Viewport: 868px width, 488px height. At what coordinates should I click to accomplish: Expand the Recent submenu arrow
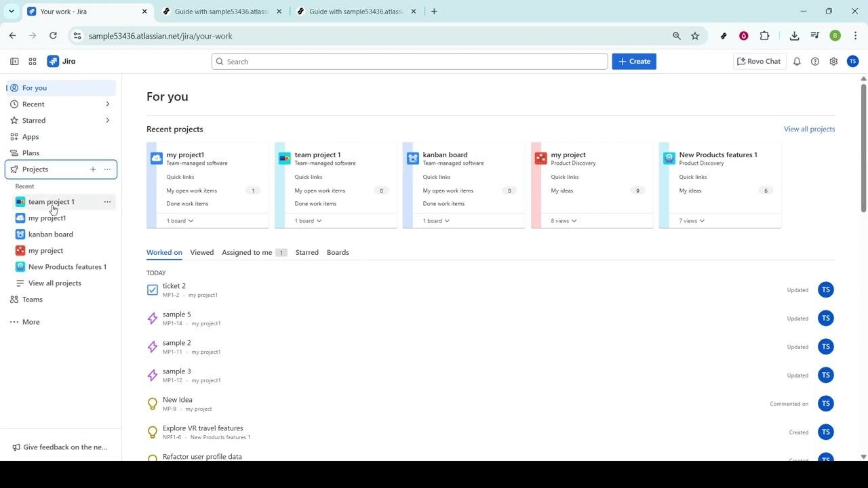coord(107,104)
